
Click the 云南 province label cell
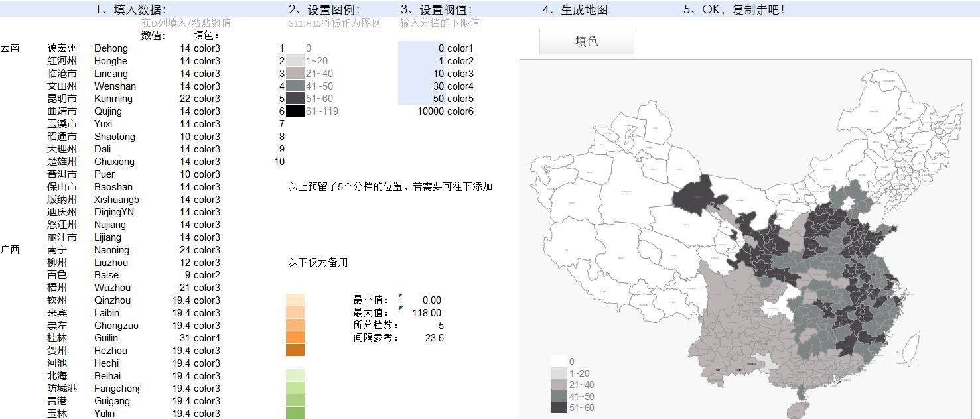click(10, 48)
